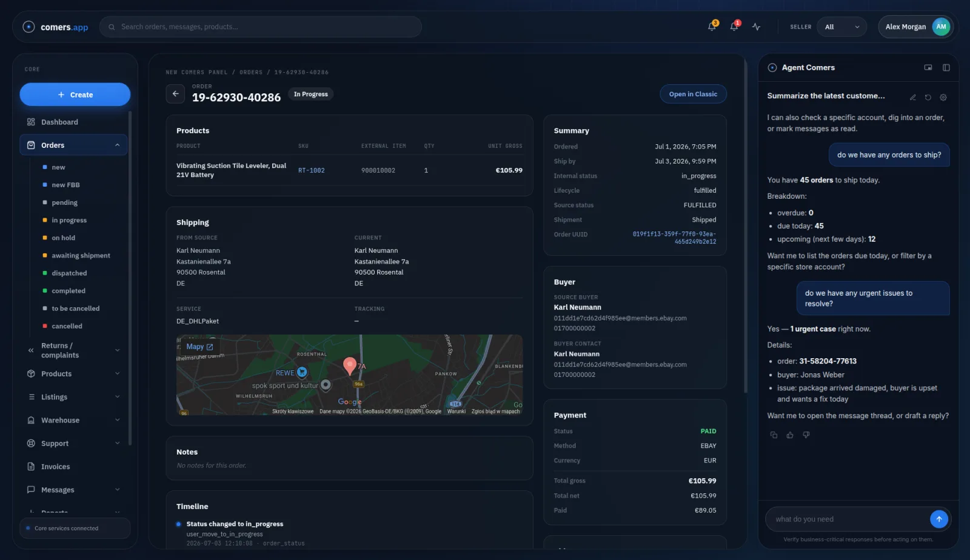This screenshot has width=970, height=560.
Task: Click the Messages chat icon in sidebar
Action: pos(31,490)
